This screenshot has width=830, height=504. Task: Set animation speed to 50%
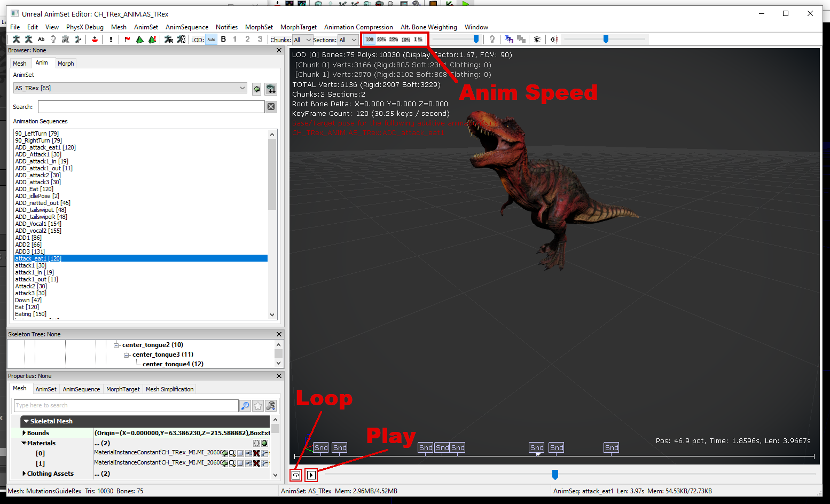[x=381, y=39]
